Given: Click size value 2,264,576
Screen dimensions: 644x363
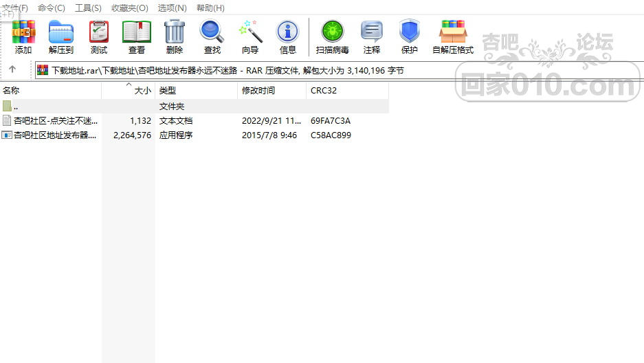Looking at the screenshot, I should point(132,135).
